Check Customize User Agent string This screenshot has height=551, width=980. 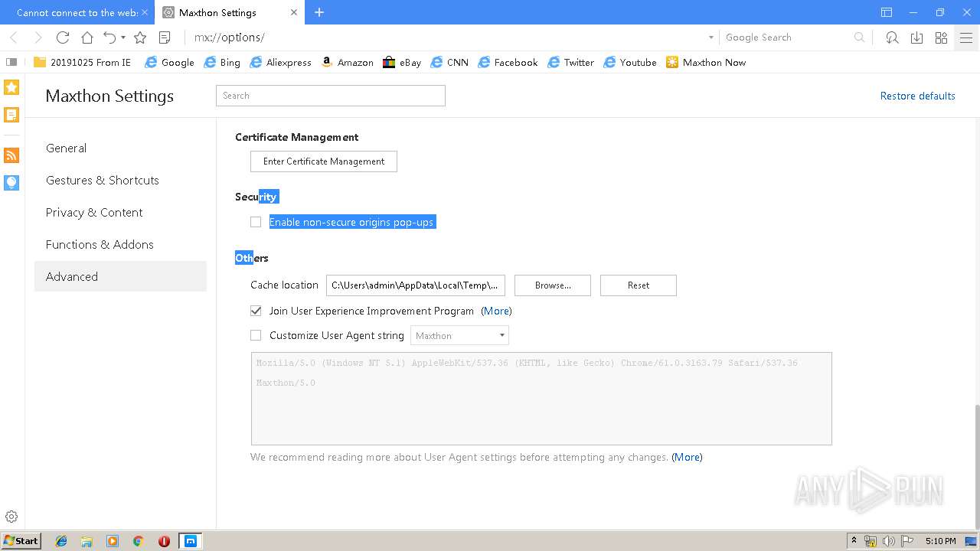(256, 335)
